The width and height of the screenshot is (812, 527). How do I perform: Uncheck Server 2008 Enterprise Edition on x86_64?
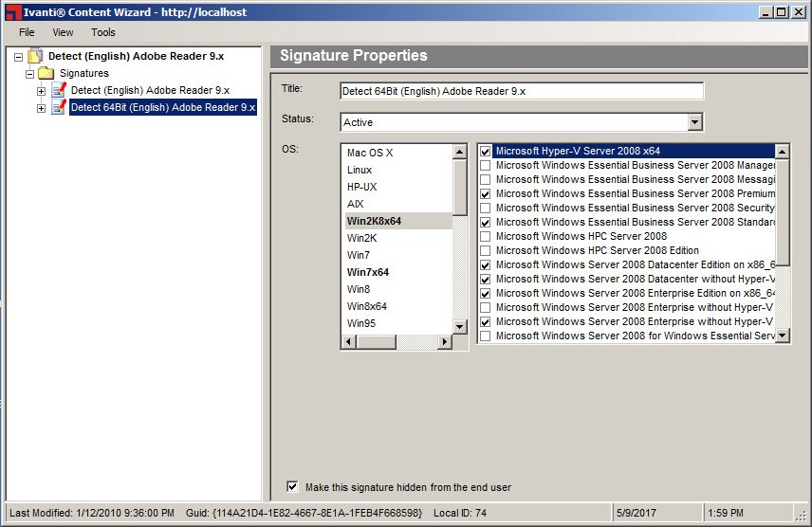[486, 294]
